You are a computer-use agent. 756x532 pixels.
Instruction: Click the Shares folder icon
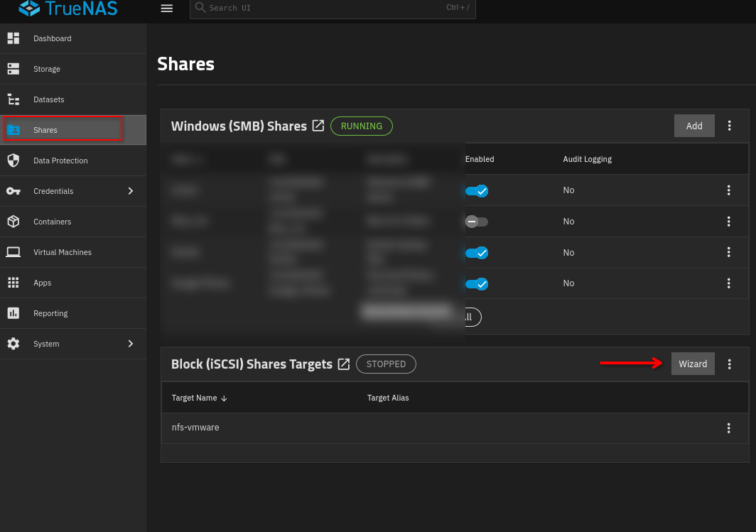[x=13, y=130]
